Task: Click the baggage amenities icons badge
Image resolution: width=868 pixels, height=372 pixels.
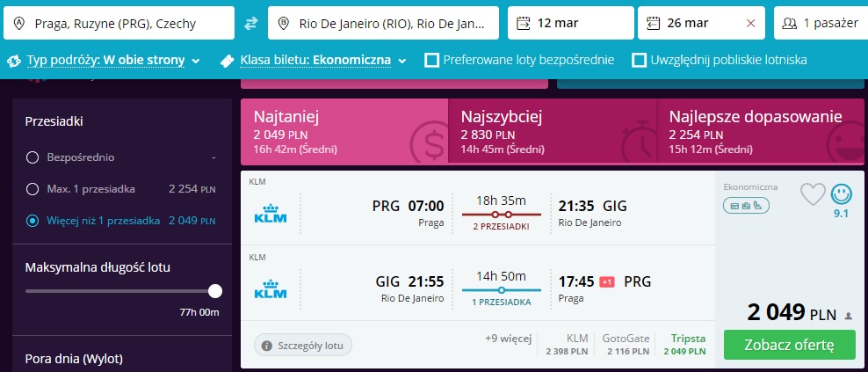Action: [x=746, y=206]
